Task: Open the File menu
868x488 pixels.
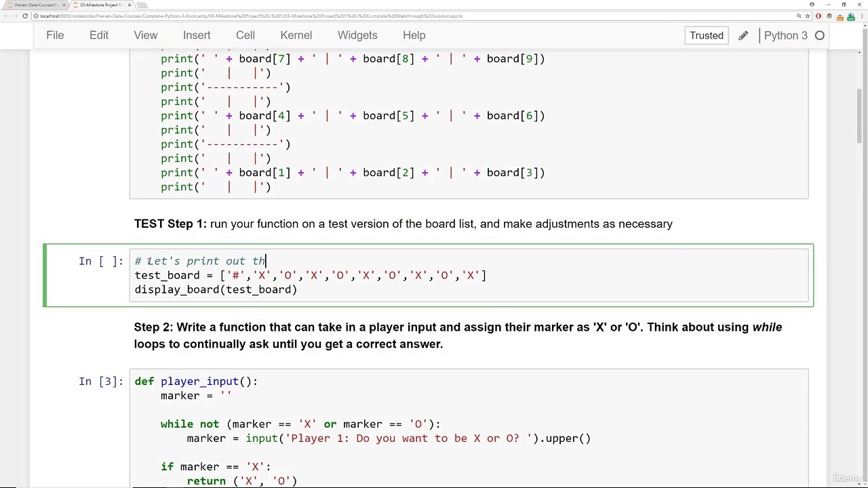Action: click(55, 35)
